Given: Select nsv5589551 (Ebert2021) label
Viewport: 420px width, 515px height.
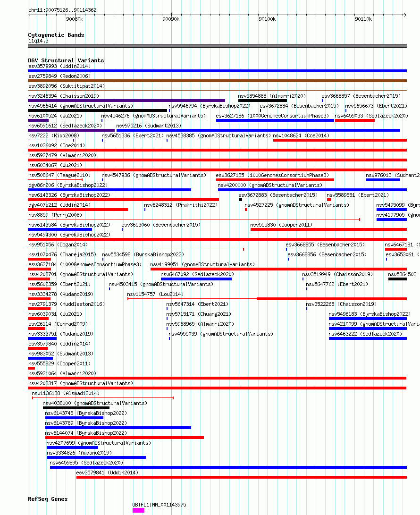Looking at the screenshot, I should tap(358, 195).
